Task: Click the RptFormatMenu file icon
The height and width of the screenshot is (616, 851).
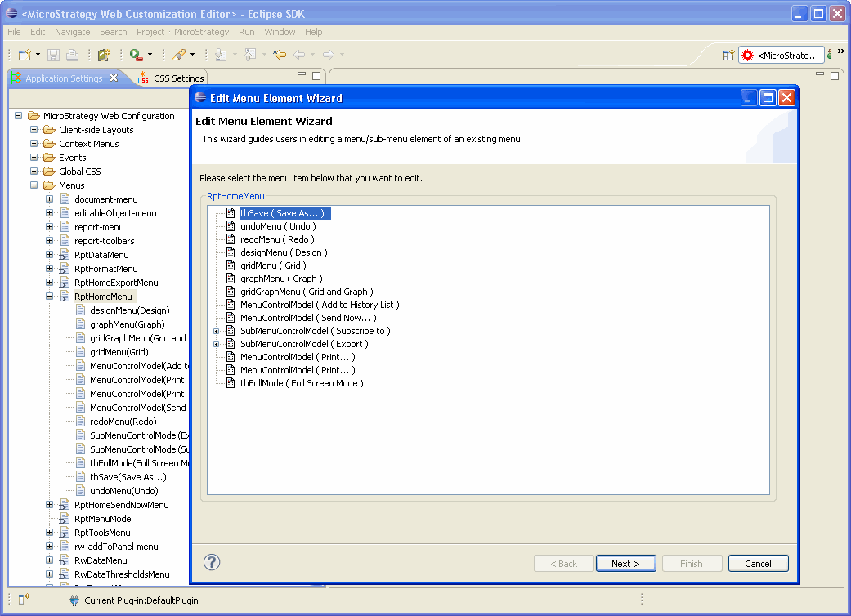Action: [65, 269]
